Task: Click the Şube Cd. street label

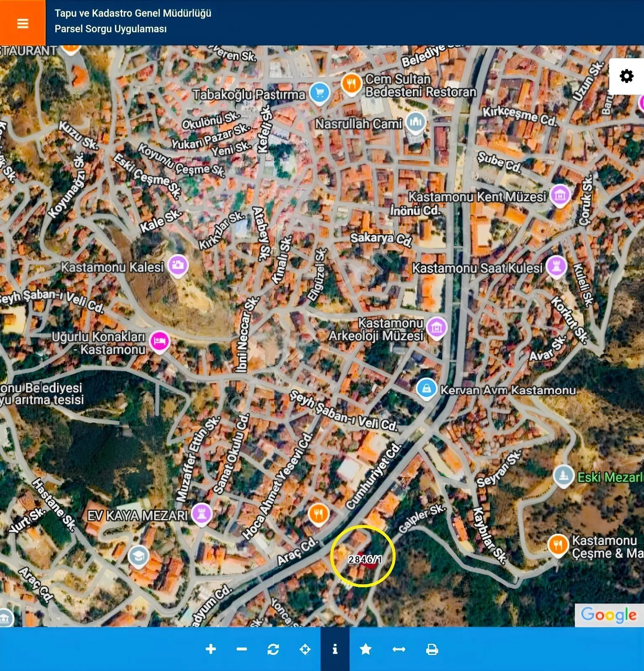Action: click(x=499, y=162)
